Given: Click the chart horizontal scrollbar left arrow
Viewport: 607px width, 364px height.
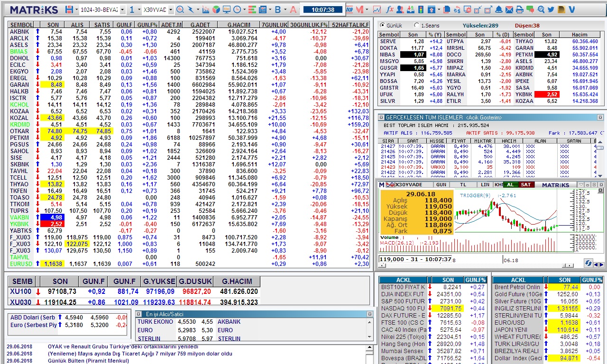Looking at the screenshot, I should [x=381, y=265].
